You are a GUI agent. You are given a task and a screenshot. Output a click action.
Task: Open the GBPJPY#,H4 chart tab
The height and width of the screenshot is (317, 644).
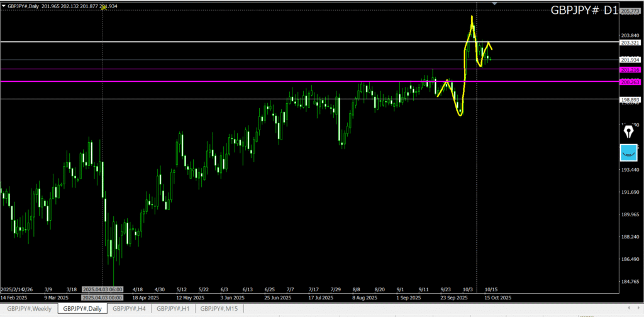click(129, 308)
